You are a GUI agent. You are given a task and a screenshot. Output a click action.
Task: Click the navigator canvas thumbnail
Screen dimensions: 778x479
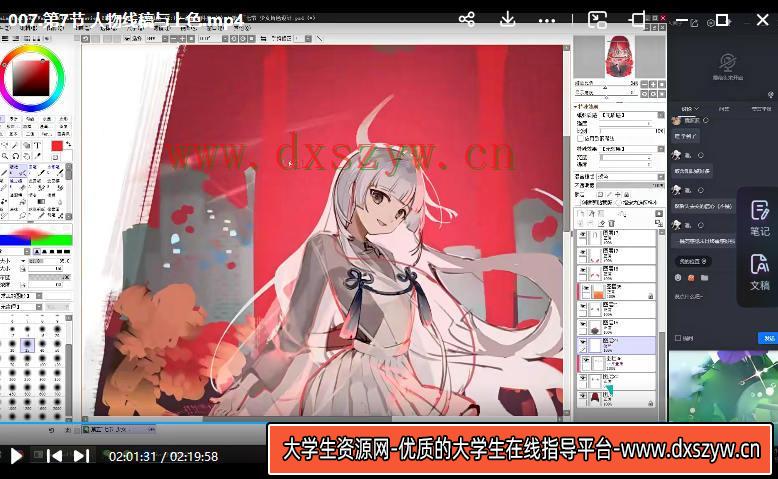(x=619, y=57)
